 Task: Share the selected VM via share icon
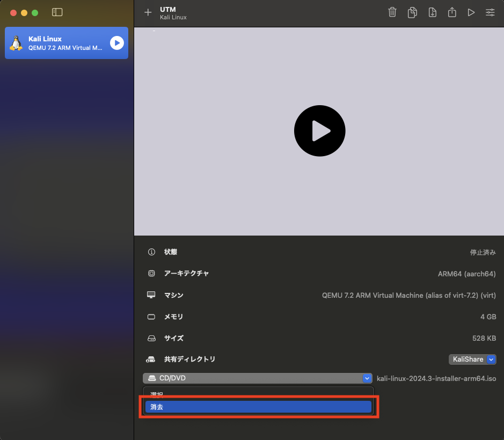(x=452, y=12)
